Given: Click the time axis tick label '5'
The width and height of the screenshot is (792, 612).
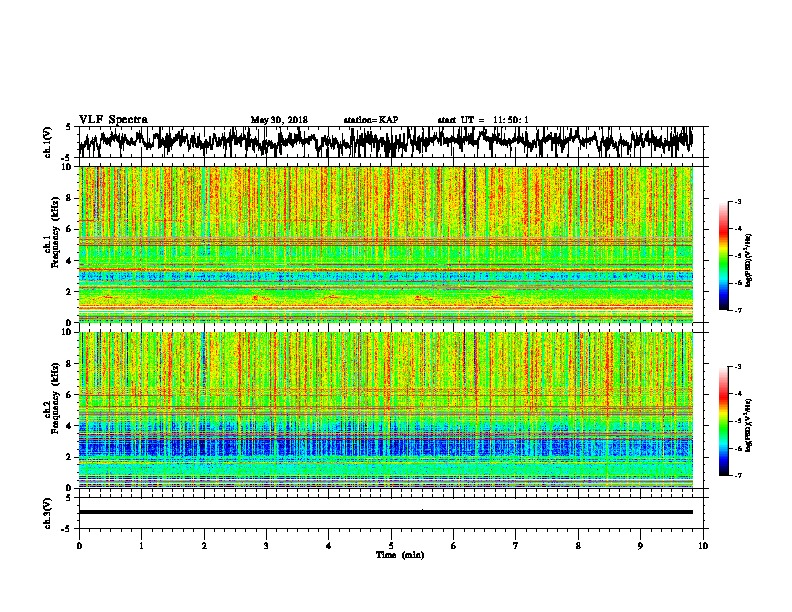Looking at the screenshot, I should coord(391,546).
